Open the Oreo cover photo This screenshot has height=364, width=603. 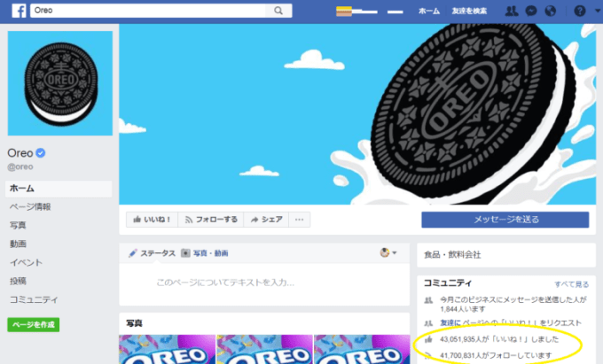(357, 114)
